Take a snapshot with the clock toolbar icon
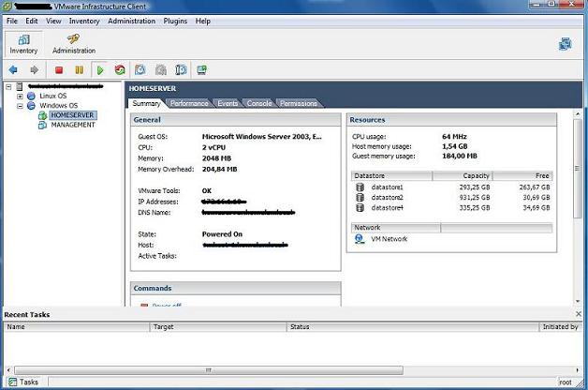This screenshot has width=588, height=390. point(140,69)
